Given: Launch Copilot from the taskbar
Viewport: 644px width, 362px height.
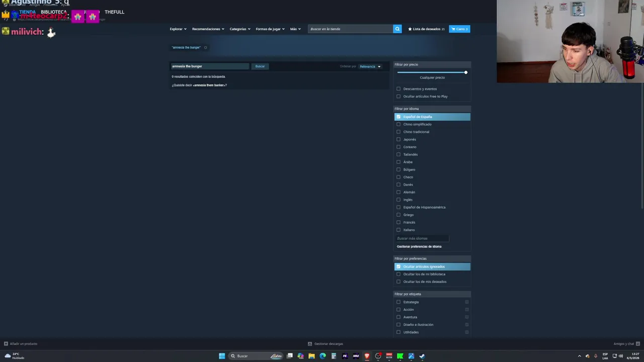Looking at the screenshot, I should click(x=300, y=356).
